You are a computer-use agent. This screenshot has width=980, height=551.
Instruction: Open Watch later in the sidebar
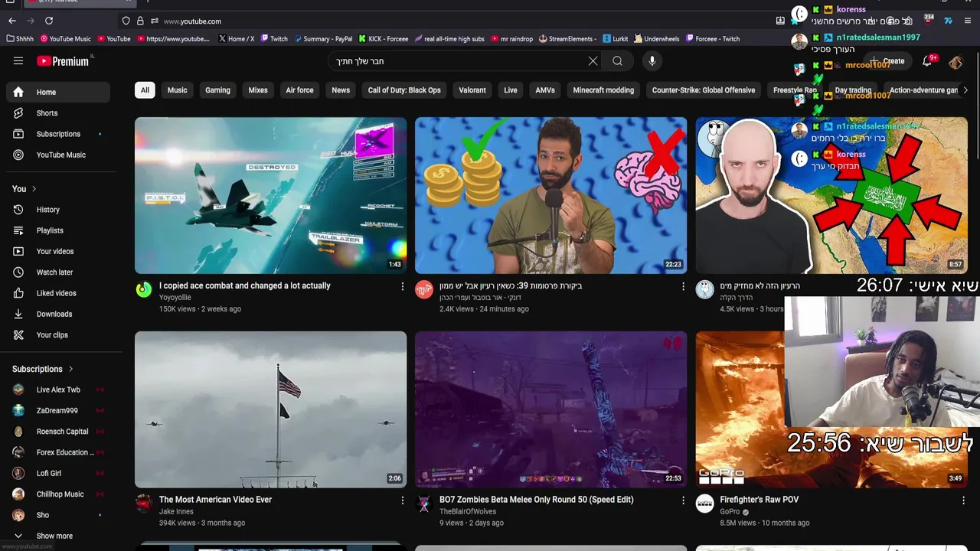tap(58, 272)
